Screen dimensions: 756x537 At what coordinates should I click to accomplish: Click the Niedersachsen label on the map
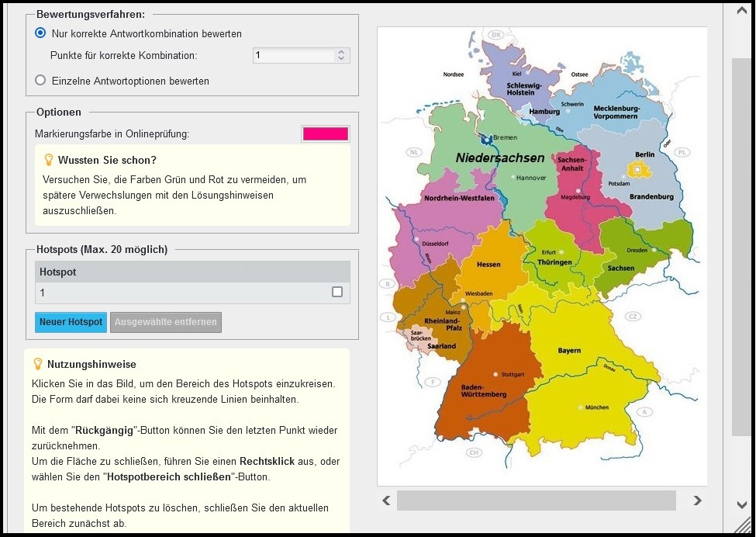[499, 158]
